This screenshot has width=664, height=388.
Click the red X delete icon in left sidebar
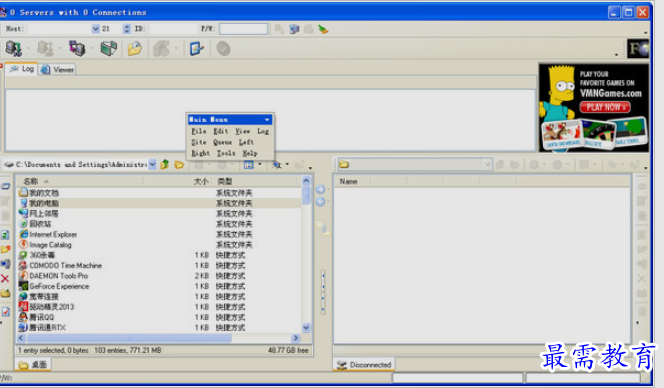coord(5,278)
